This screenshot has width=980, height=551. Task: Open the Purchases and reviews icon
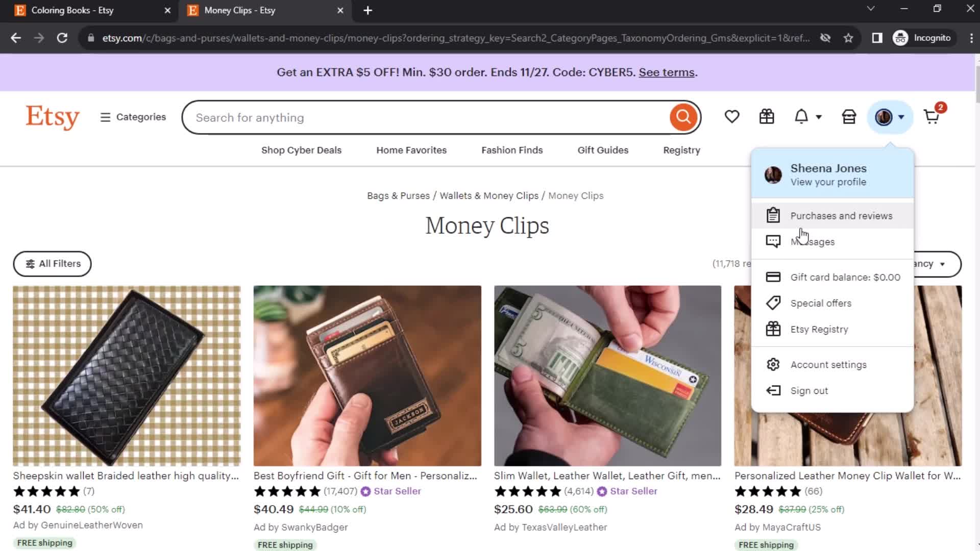point(773,215)
